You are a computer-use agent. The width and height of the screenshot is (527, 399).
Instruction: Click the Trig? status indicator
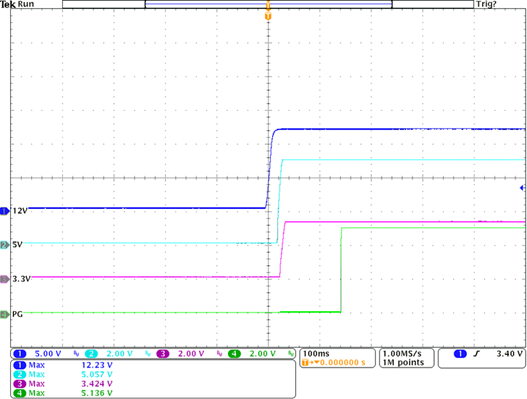coord(486,4)
